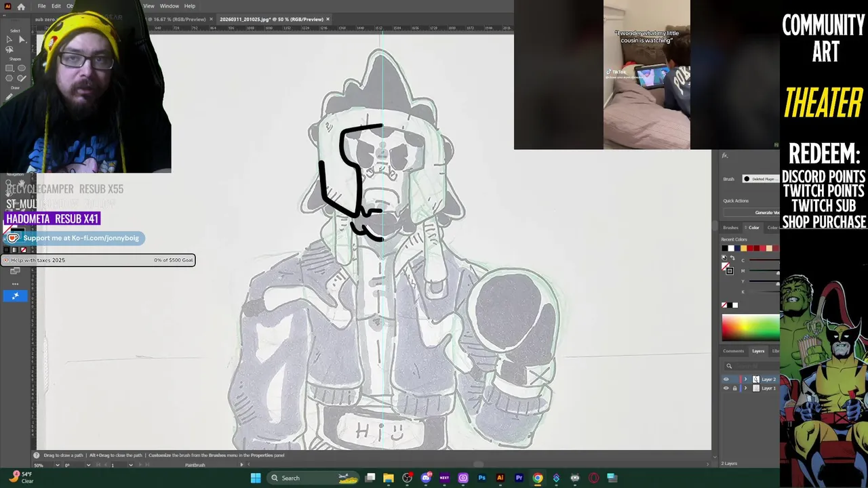Open Windows Start menu

pyautogui.click(x=256, y=478)
